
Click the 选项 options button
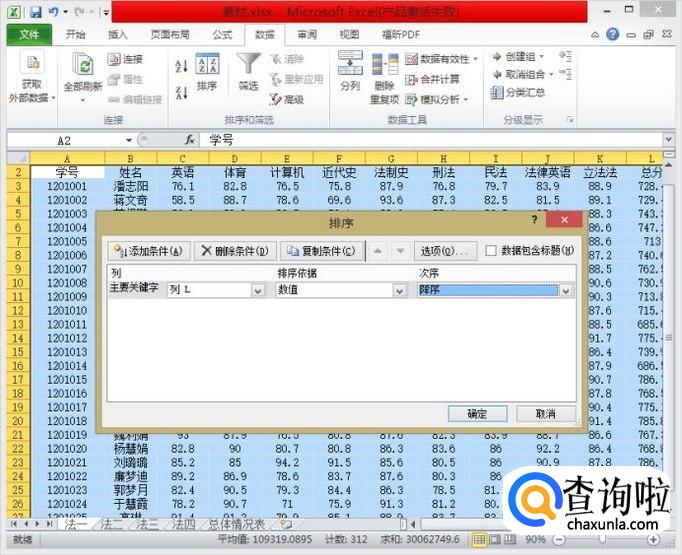(444, 251)
